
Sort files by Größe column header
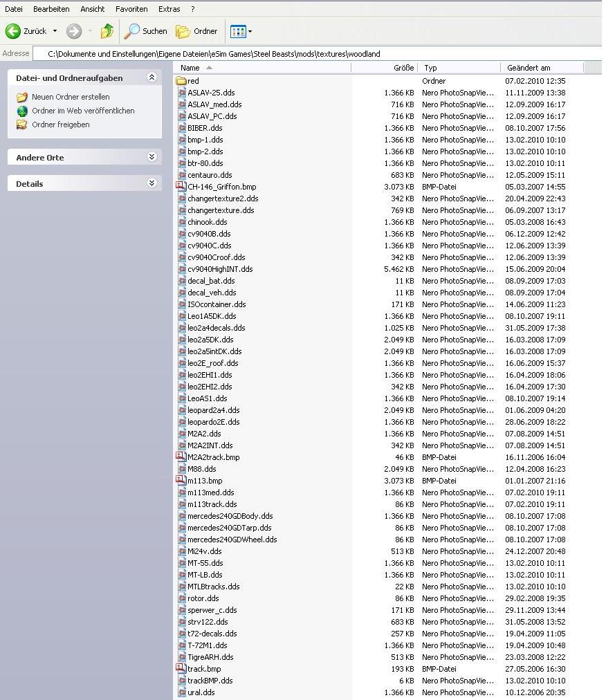coord(403,68)
